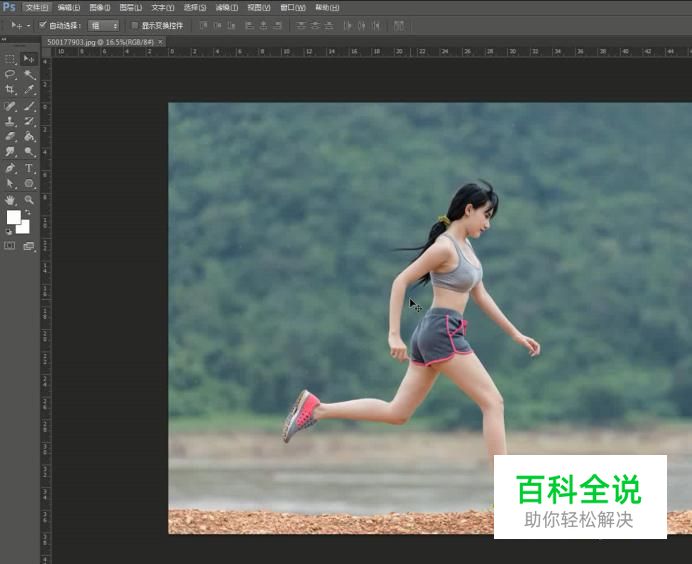Viewport: 692px width, 564px height.
Task: Click the align bottom edges icon
Action: (x=232, y=26)
